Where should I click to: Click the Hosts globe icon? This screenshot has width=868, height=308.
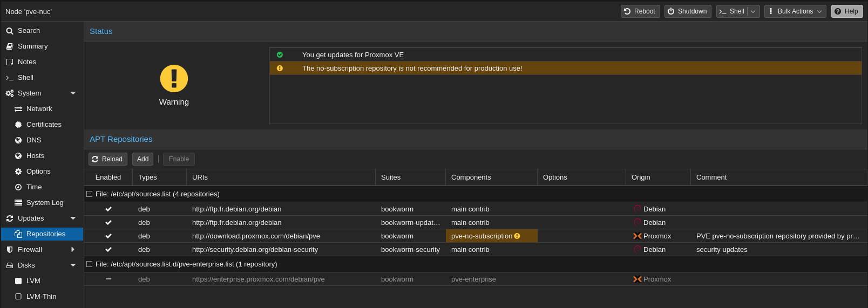[18, 156]
